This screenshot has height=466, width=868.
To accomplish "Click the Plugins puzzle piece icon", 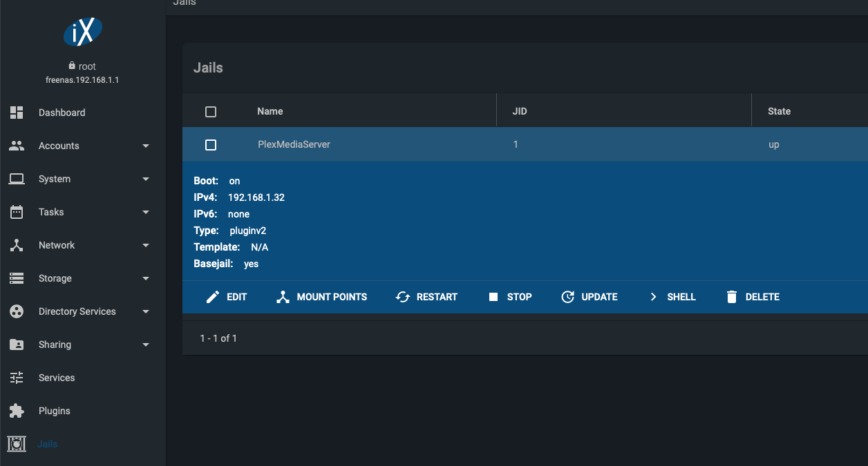I will (x=17, y=411).
